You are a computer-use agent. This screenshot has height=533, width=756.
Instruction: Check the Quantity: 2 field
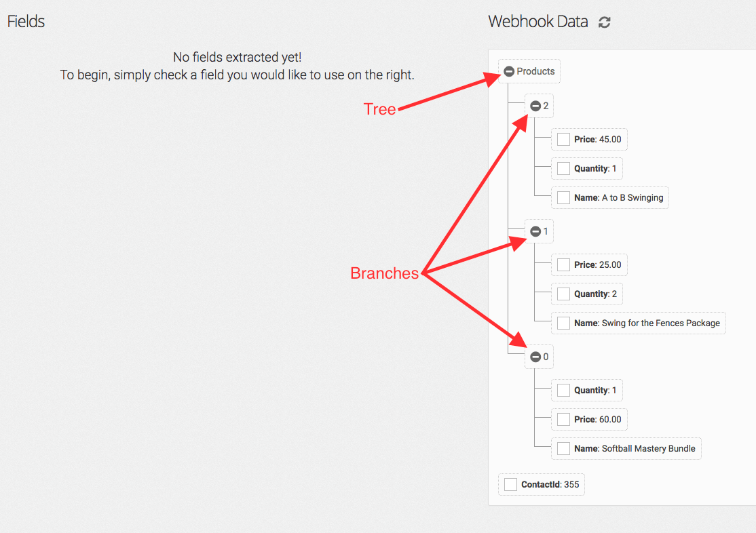pos(563,294)
